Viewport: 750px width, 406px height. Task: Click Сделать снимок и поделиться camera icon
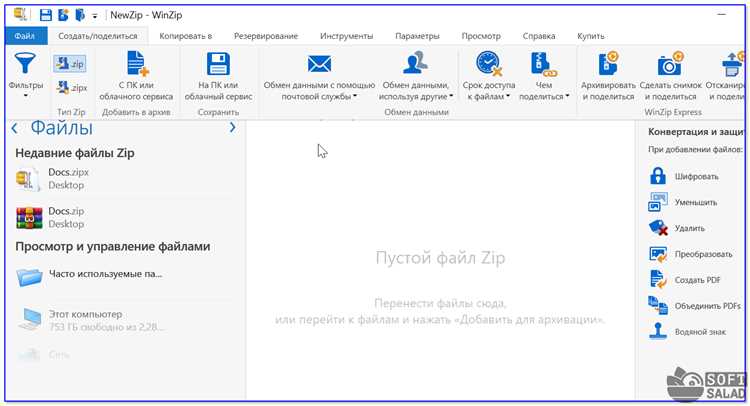click(x=670, y=64)
